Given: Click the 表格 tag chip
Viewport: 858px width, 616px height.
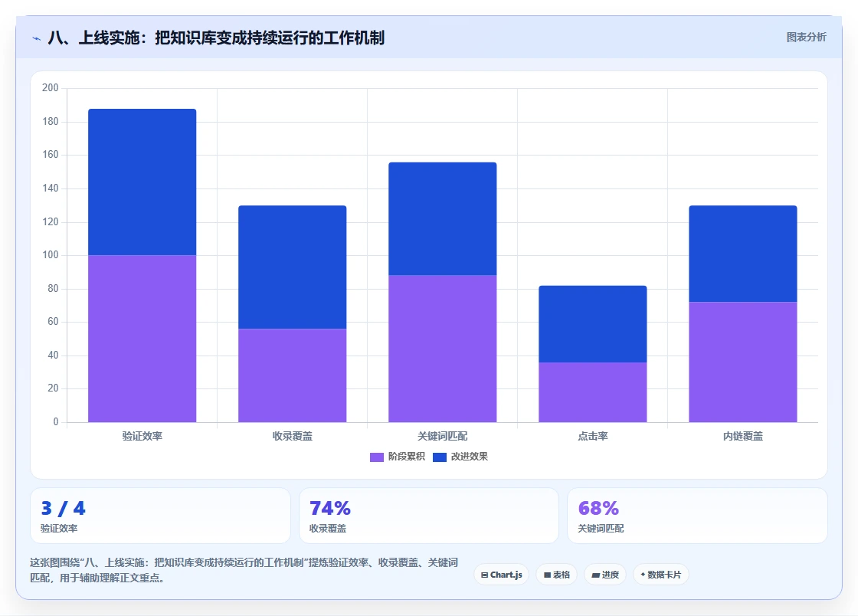Looking at the screenshot, I should 556,575.
